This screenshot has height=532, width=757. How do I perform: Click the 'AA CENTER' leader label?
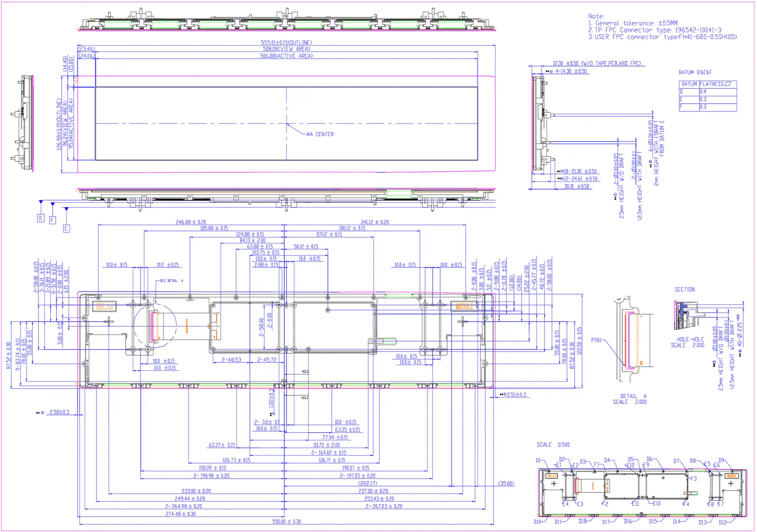[320, 134]
